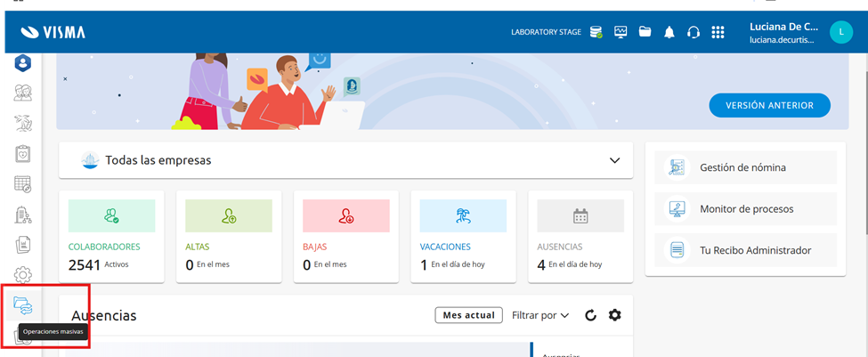Image resolution: width=868 pixels, height=357 pixels.
Task: Open the folder icon in the header
Action: (645, 31)
